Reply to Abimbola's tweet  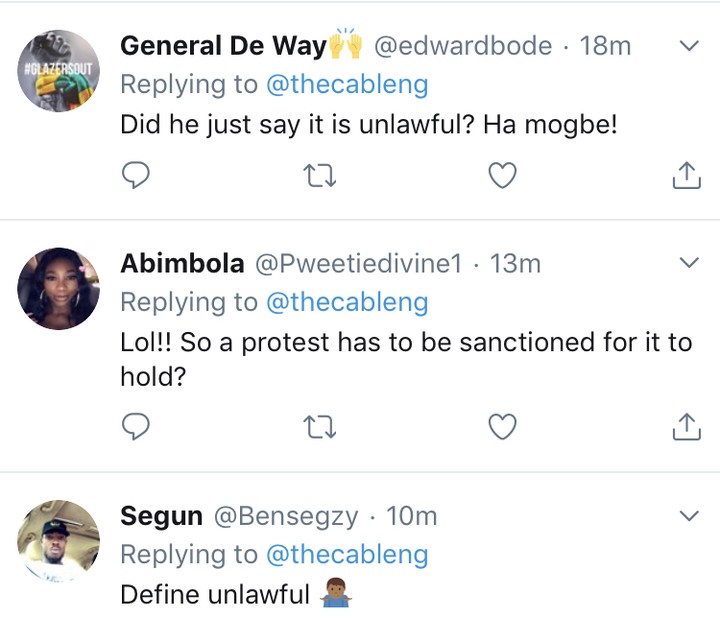(135, 427)
